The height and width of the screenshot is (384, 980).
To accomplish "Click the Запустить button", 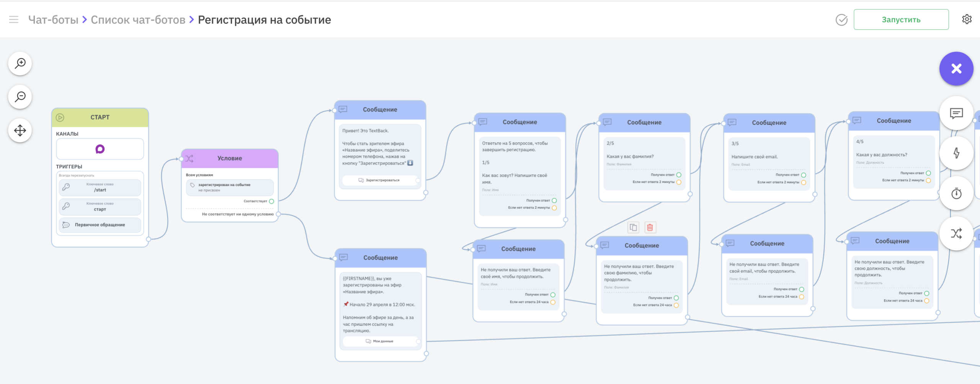I will tap(901, 20).
